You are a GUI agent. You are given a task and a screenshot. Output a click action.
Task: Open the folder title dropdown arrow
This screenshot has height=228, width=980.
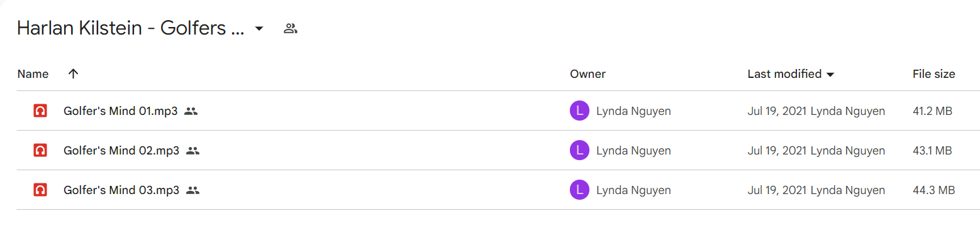pyautogui.click(x=259, y=29)
